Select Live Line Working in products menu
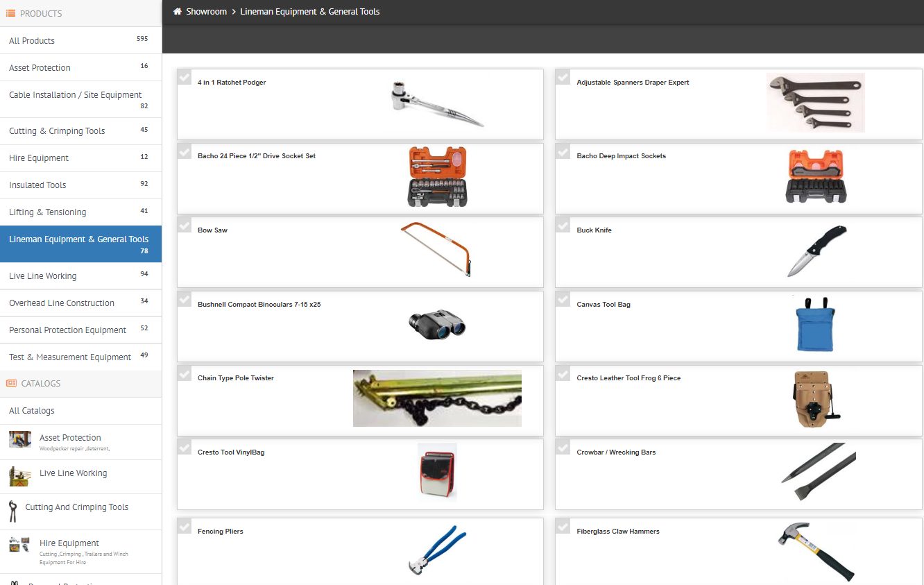The image size is (924, 585). (42, 276)
